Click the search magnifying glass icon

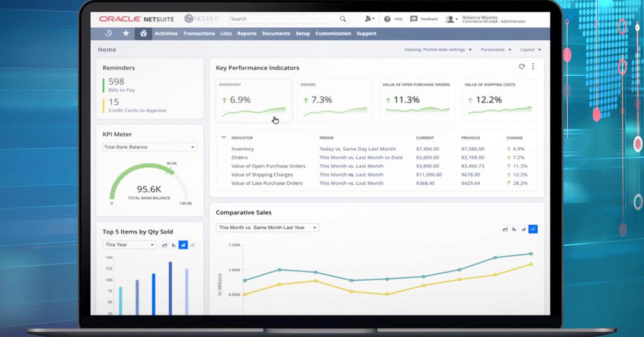[343, 19]
